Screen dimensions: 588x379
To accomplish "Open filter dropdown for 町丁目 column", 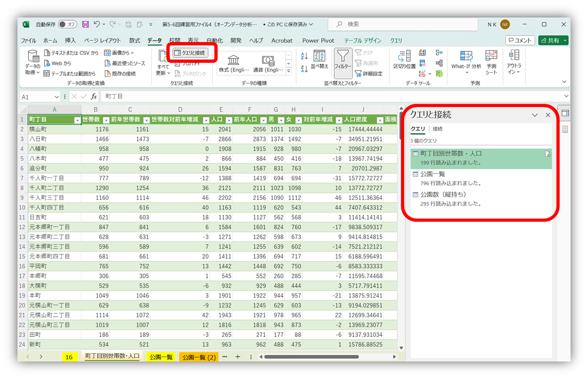I will click(77, 120).
